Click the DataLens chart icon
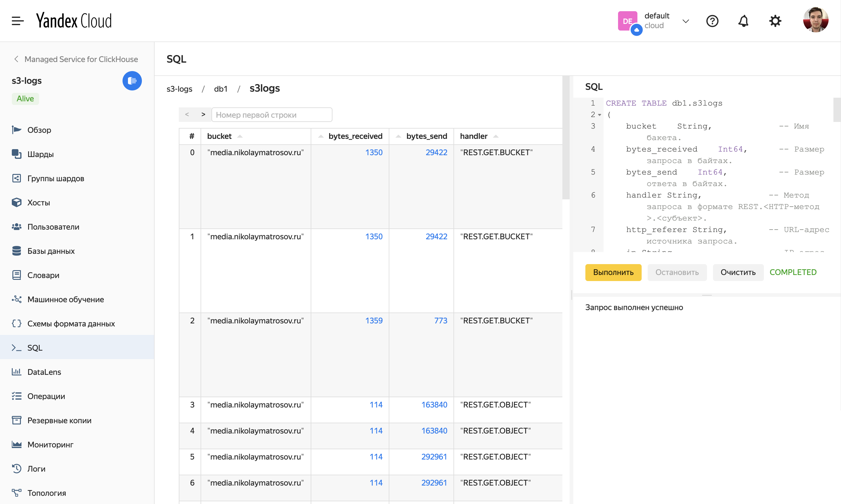Image resolution: width=841 pixels, height=504 pixels. click(17, 372)
